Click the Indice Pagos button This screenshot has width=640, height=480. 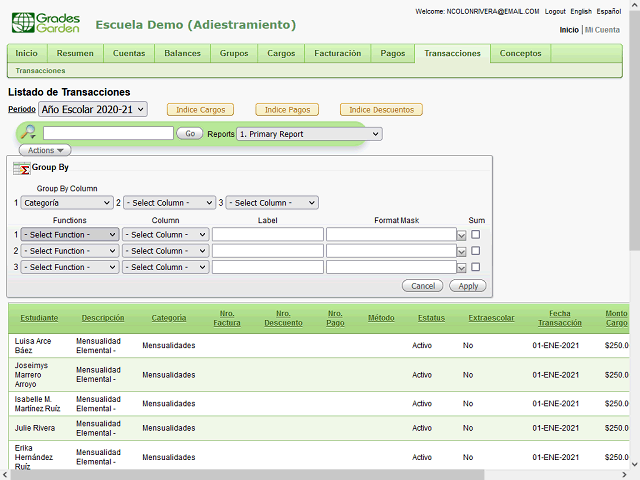(x=287, y=110)
